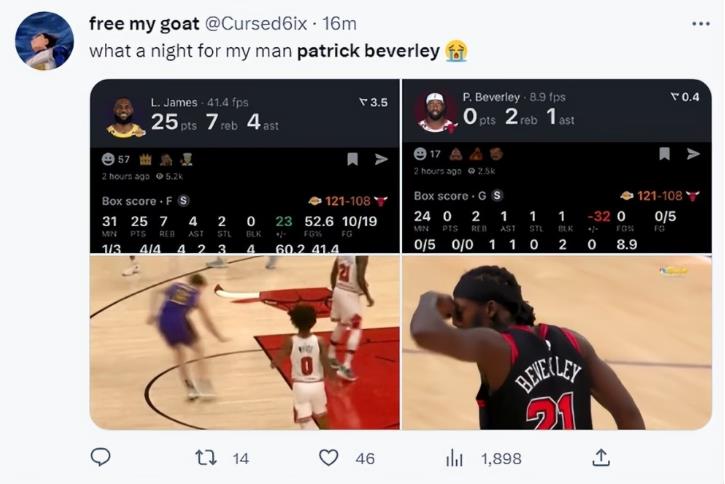The width and height of the screenshot is (725, 484).
Task: Retweet the post with 14 retweets
Action: 205,458
